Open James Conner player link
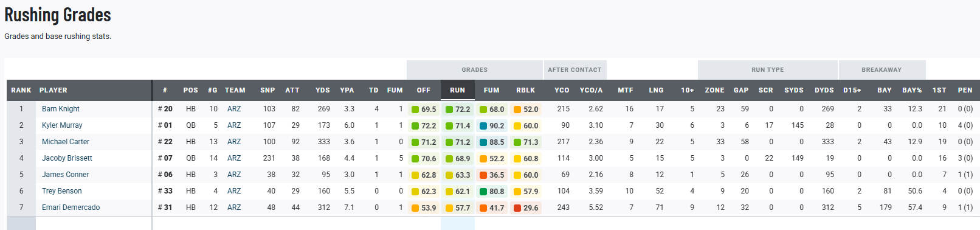The height and width of the screenshot is (230, 980). coord(65,175)
